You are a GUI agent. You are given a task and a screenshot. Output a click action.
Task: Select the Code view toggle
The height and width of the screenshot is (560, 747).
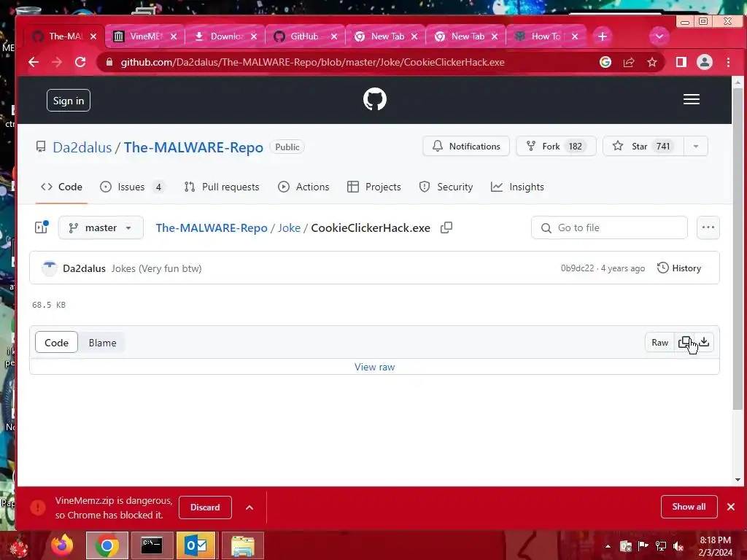click(x=56, y=343)
